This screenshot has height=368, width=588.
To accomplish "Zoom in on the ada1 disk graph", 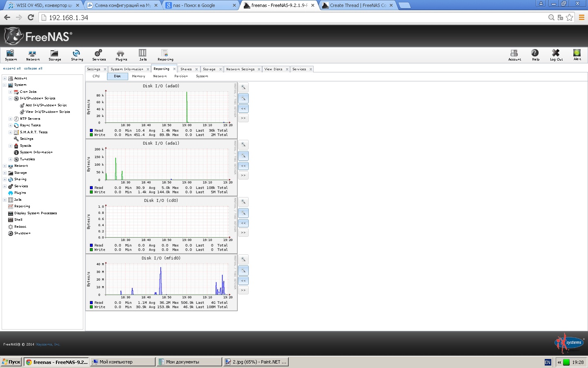I will click(x=243, y=145).
